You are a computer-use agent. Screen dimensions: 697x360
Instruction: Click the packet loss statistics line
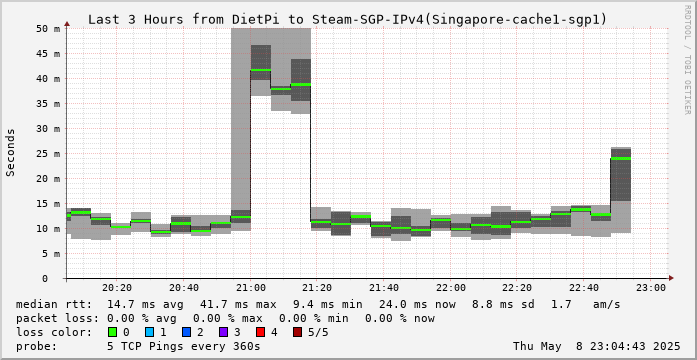(225, 318)
